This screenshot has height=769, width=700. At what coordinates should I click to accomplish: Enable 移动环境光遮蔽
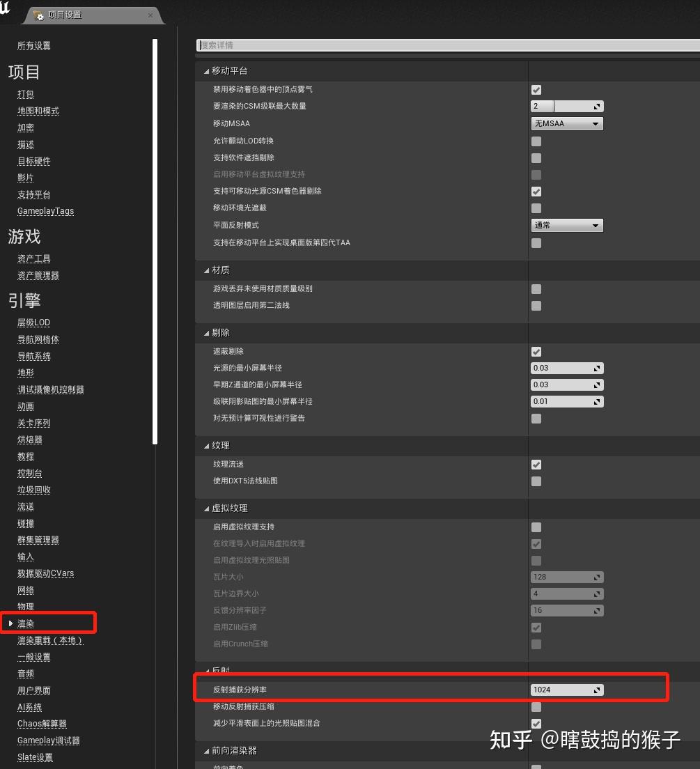pos(536,208)
